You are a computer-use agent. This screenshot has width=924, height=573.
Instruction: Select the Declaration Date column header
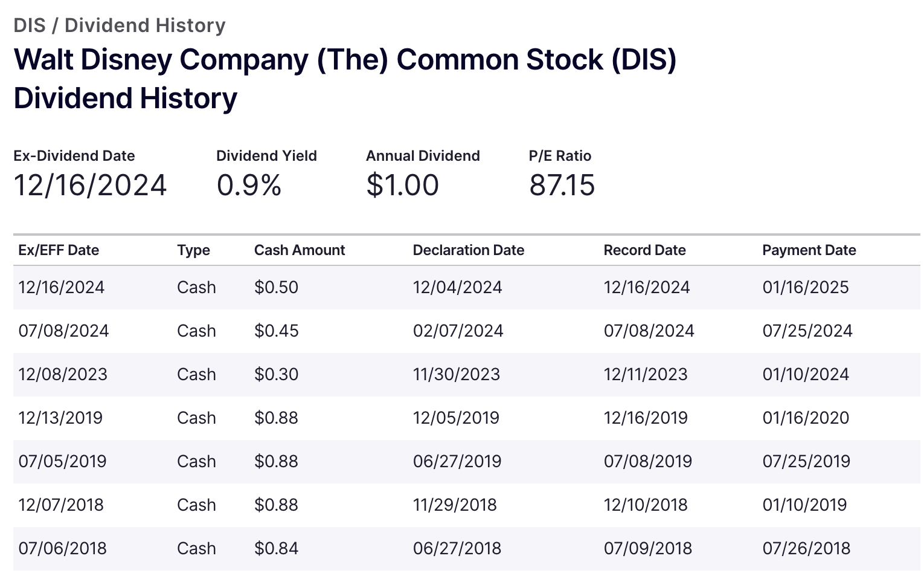click(x=469, y=250)
